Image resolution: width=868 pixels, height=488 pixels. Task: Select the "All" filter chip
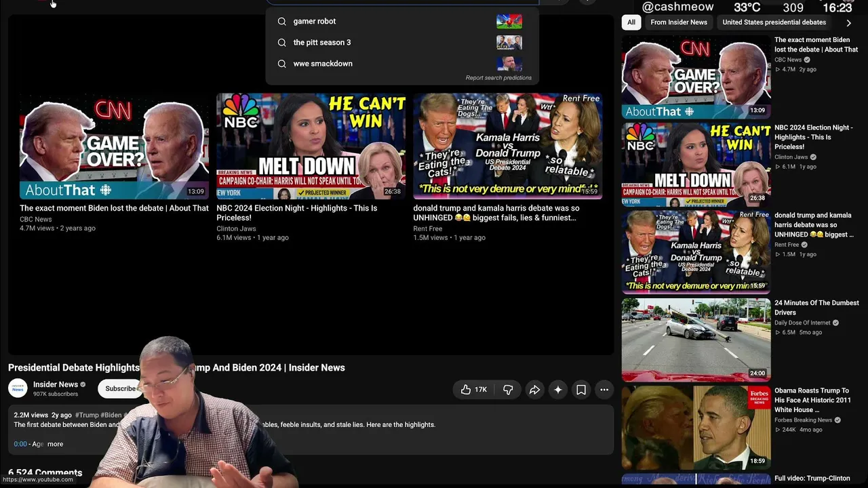click(631, 22)
